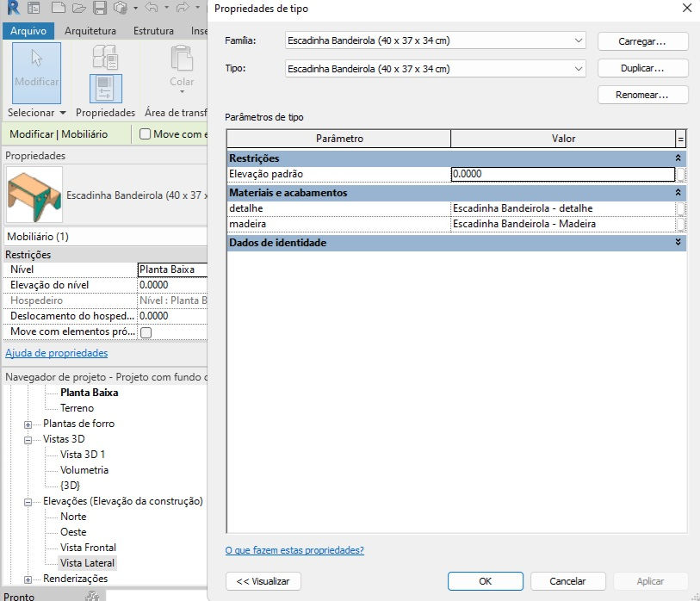Click the Revit home logo icon
This screenshot has height=601, width=700.
click(x=14, y=8)
